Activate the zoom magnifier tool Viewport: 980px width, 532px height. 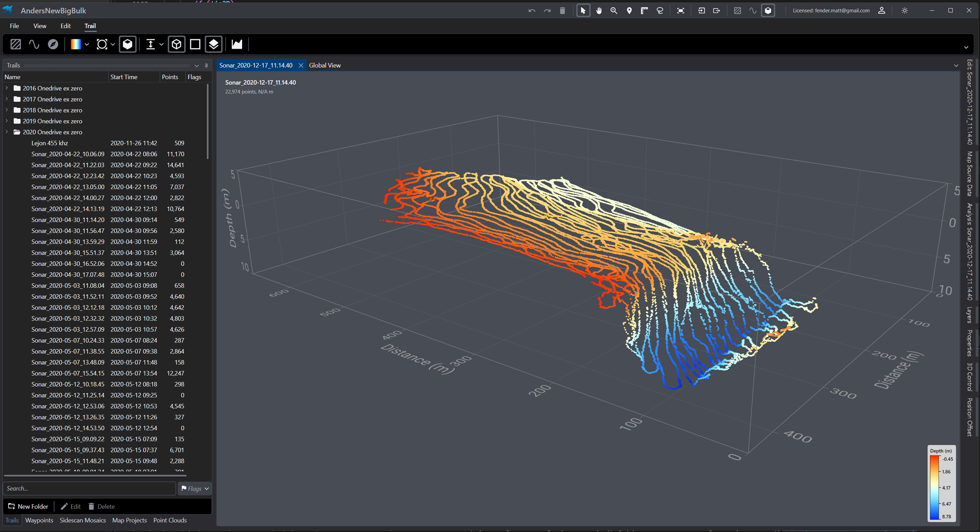(x=614, y=11)
